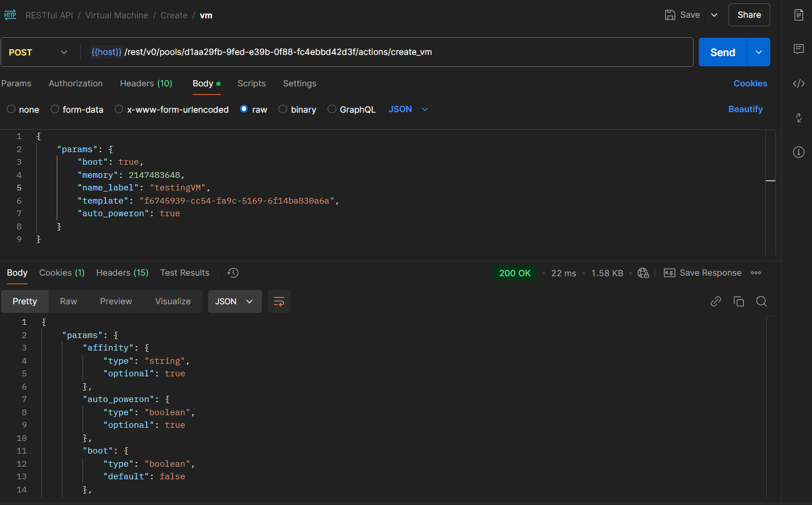Open the code snippet icon in sidebar
This screenshot has height=505, width=812.
(x=799, y=83)
